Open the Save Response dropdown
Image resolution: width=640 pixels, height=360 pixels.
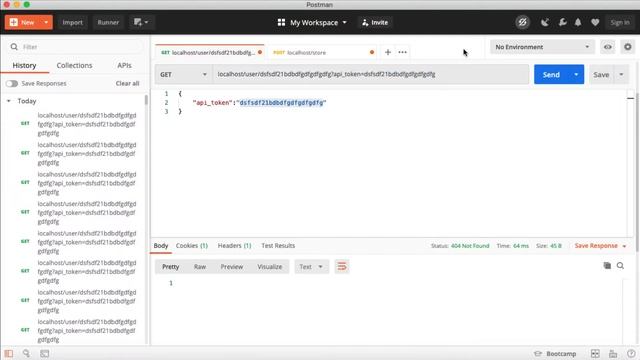pos(600,246)
